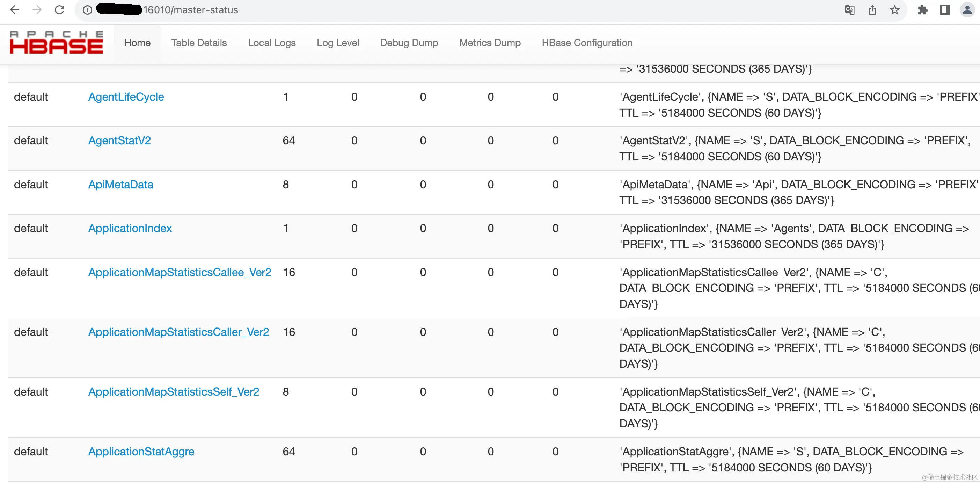Viewport: 980px width, 483px height.
Task: Click the translate page icon
Action: pyautogui.click(x=849, y=10)
